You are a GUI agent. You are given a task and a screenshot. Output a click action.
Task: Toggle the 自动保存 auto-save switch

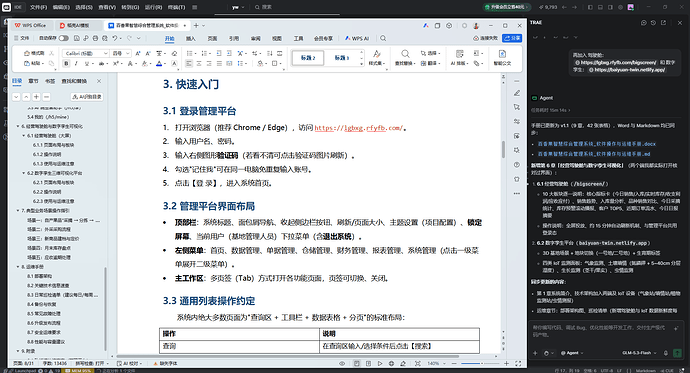(64, 38)
